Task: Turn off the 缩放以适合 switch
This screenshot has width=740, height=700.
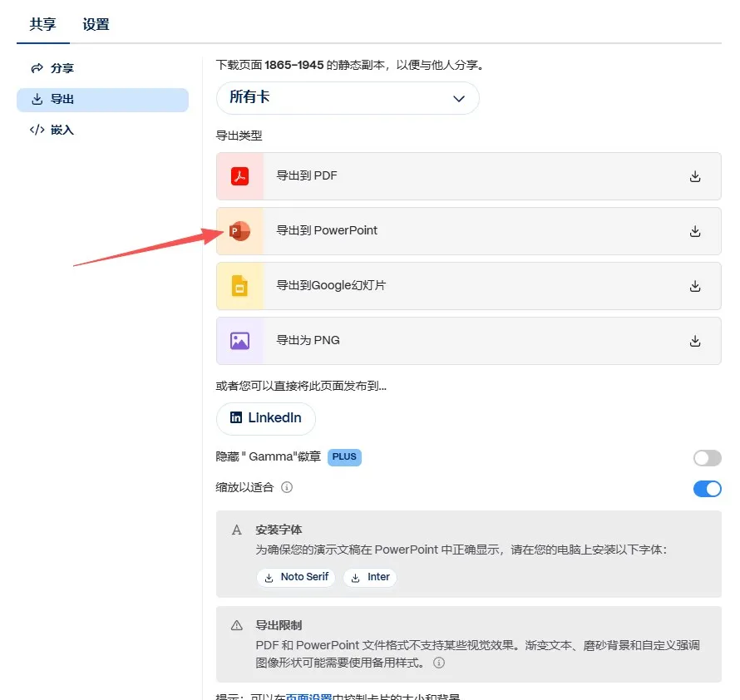Action: (x=707, y=489)
